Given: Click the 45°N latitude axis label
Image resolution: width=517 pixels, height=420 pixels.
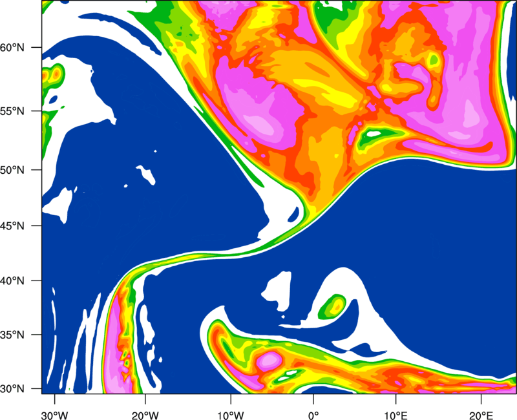Looking at the screenshot, I should pyautogui.click(x=12, y=226).
